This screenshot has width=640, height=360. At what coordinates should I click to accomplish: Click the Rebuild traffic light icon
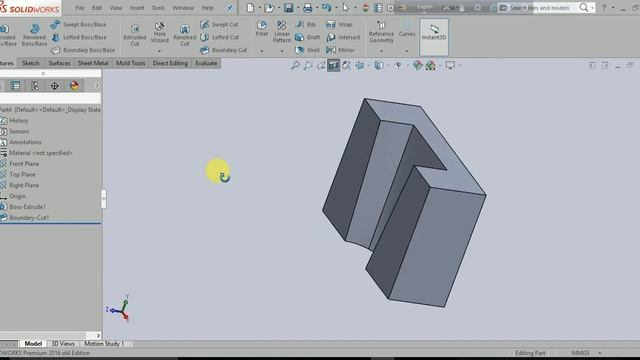tap(365, 8)
